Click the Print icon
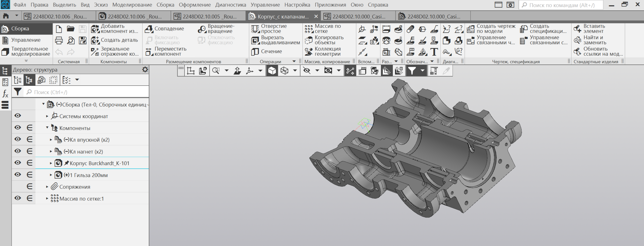 [x=59, y=40]
